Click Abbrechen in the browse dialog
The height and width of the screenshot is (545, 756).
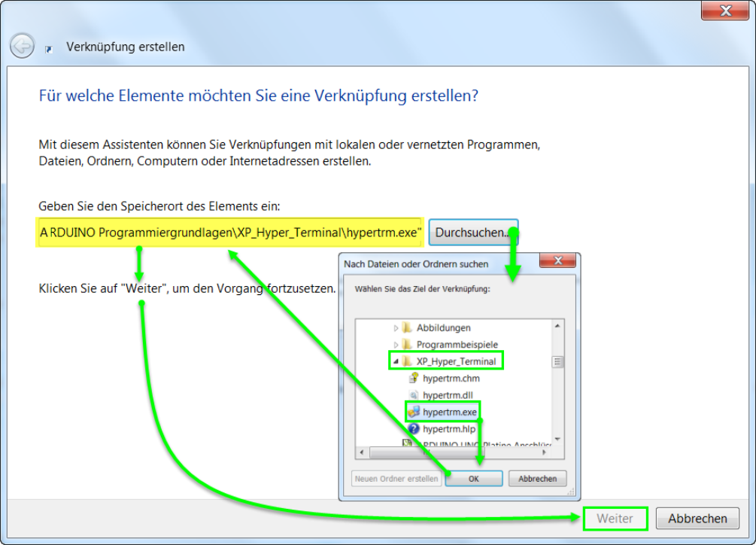tap(537, 479)
